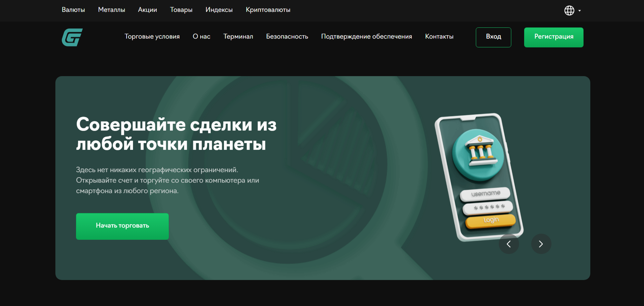Click the Вход login button
Viewport: 644px width, 306px height.
click(493, 37)
